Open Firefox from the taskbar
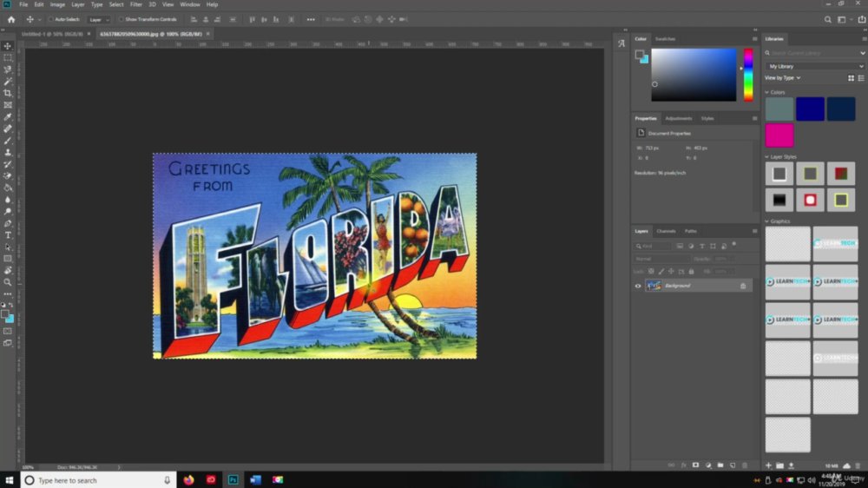Screen dimensions: 868x488 (x=188, y=479)
